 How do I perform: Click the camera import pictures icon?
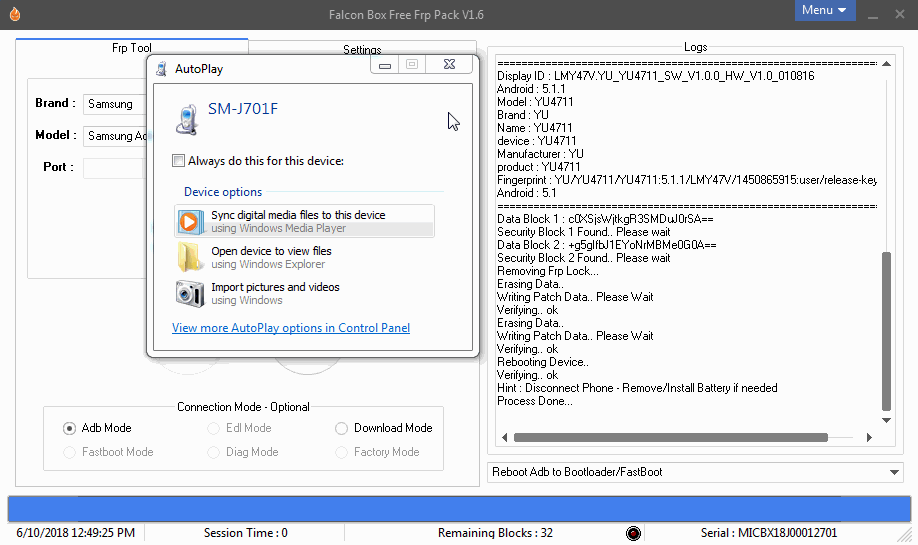[x=190, y=293]
